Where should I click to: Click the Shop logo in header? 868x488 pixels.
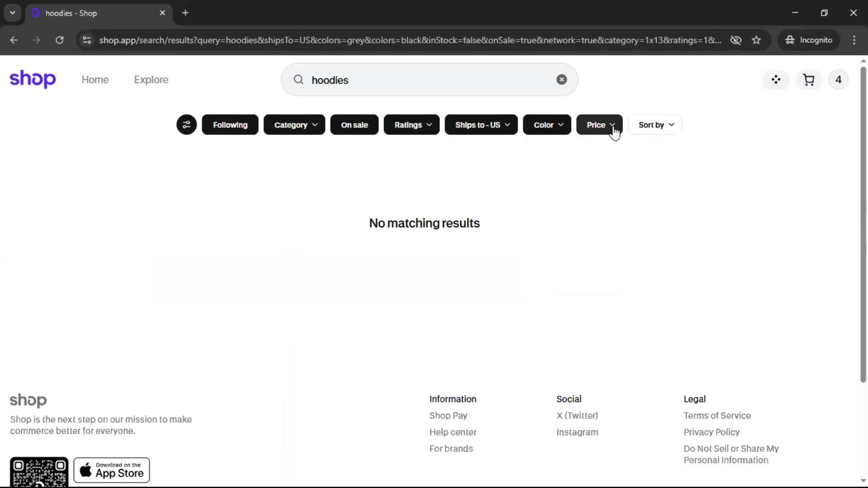[33, 80]
